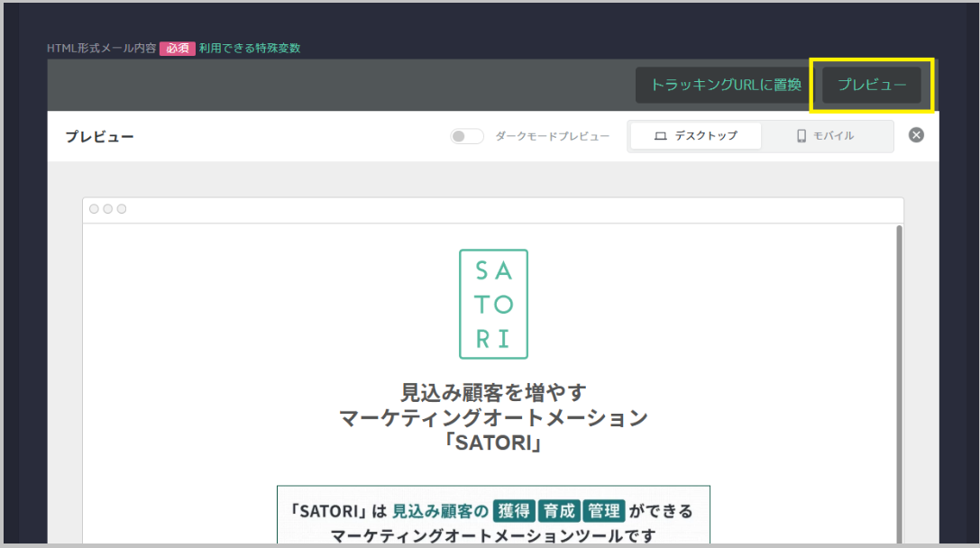Click the 育成 label in the banner
The image size is (980, 548).
pos(559,511)
